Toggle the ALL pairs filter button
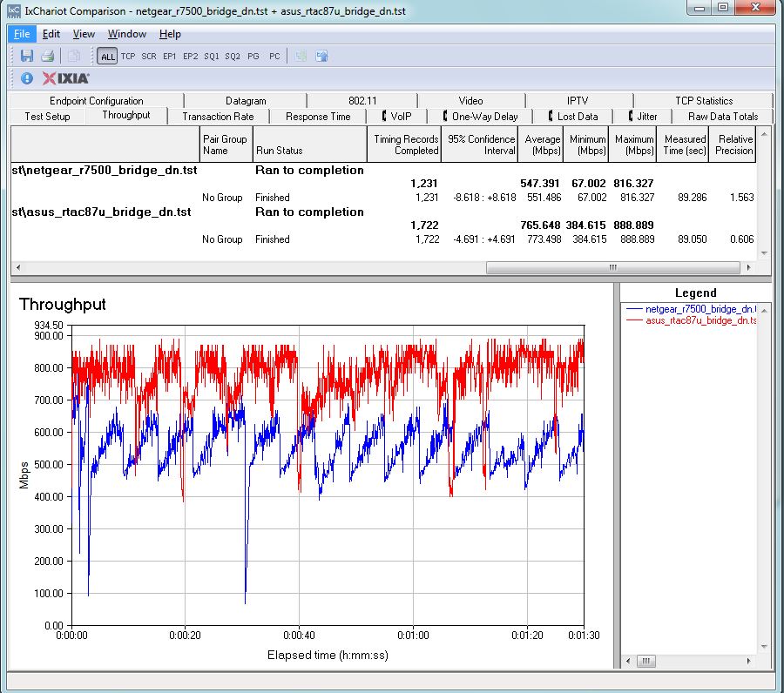The width and height of the screenshot is (784, 693). (107, 57)
